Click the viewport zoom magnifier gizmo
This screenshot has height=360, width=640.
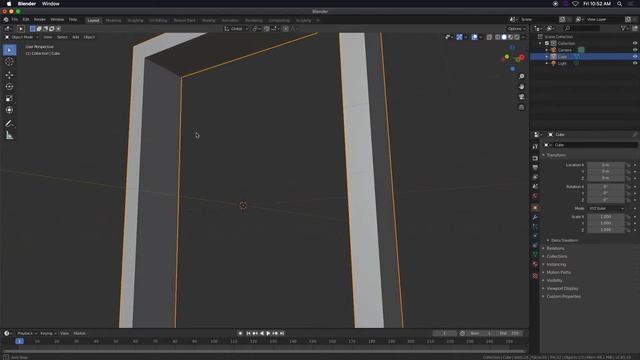point(521,76)
